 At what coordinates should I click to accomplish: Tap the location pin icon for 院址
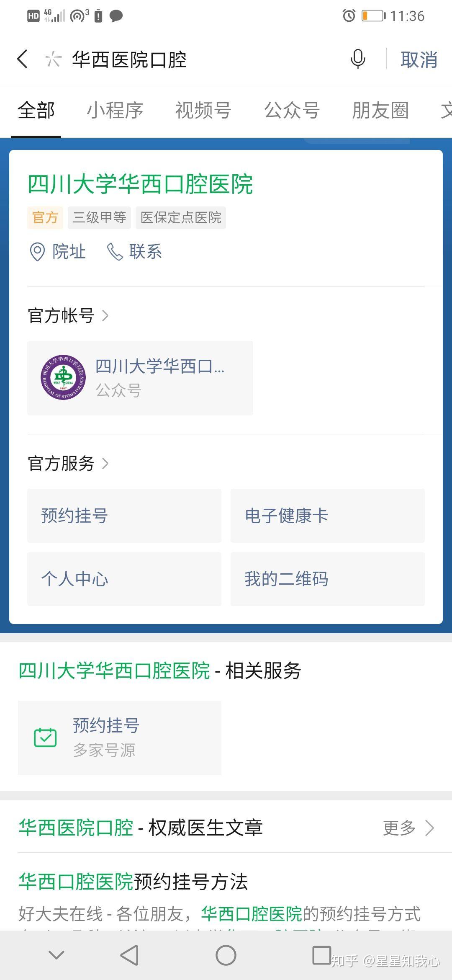pos(37,252)
